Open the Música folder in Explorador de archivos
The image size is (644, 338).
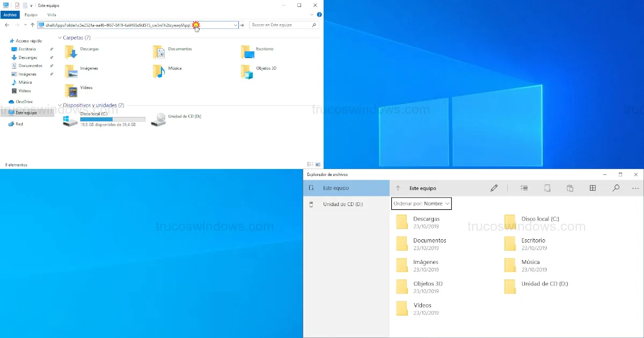(x=526, y=266)
